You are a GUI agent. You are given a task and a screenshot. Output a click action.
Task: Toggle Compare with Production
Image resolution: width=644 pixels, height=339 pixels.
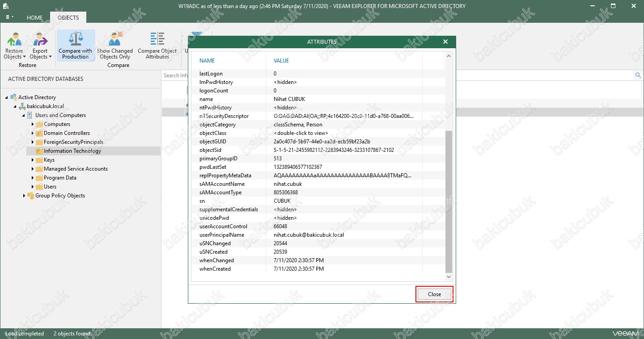(76, 46)
